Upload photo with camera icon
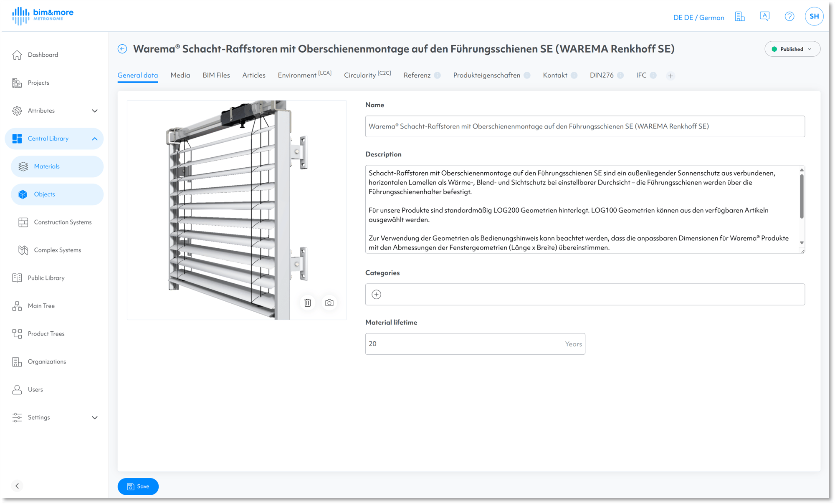Screen dimensions: 835x504 click(x=329, y=303)
